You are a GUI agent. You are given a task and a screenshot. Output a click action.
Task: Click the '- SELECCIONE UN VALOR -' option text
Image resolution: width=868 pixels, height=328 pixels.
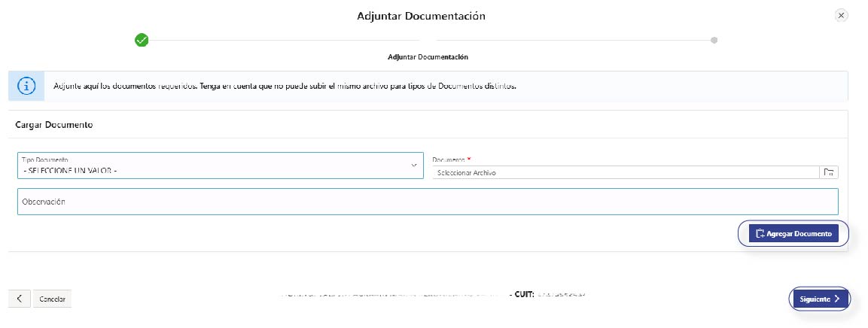pos(70,171)
